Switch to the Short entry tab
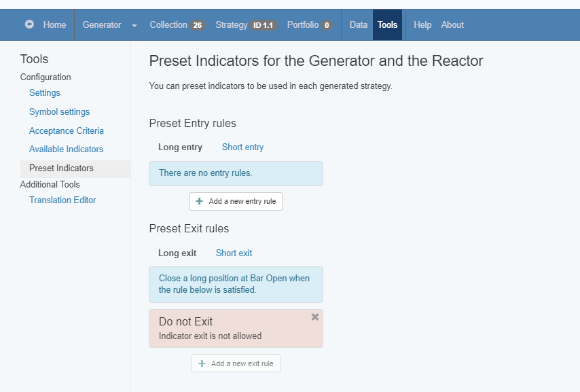This screenshot has width=580, height=392. click(x=242, y=147)
